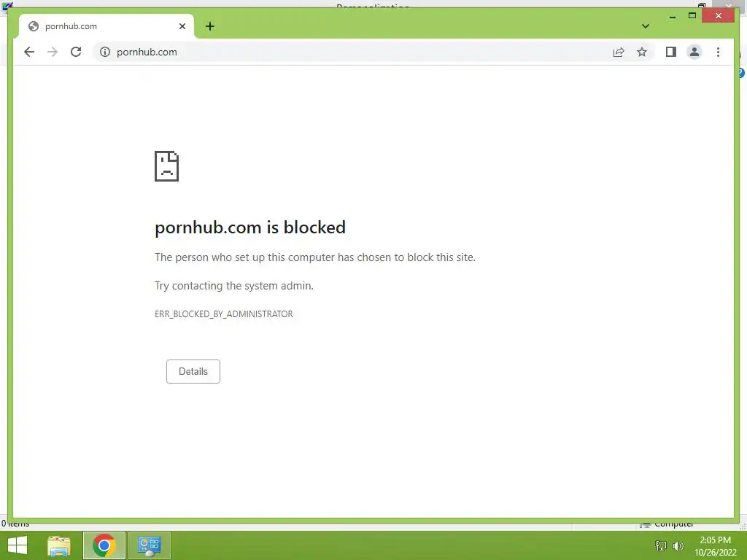Reload the blocked page
This screenshot has height=560, width=747.
[76, 52]
